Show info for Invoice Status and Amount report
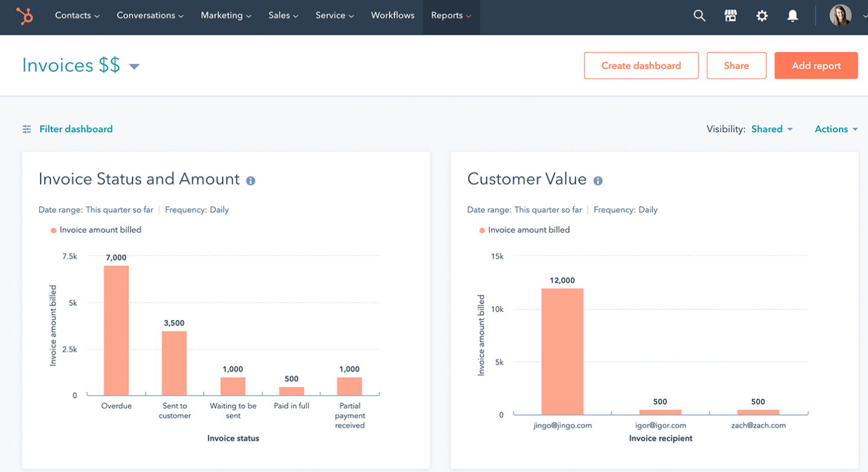 pyautogui.click(x=251, y=179)
